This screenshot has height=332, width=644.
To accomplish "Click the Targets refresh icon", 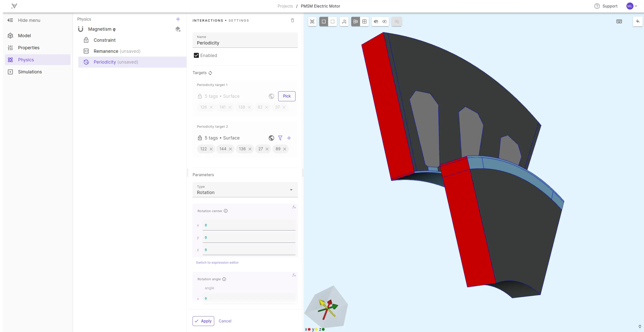I will (x=210, y=73).
